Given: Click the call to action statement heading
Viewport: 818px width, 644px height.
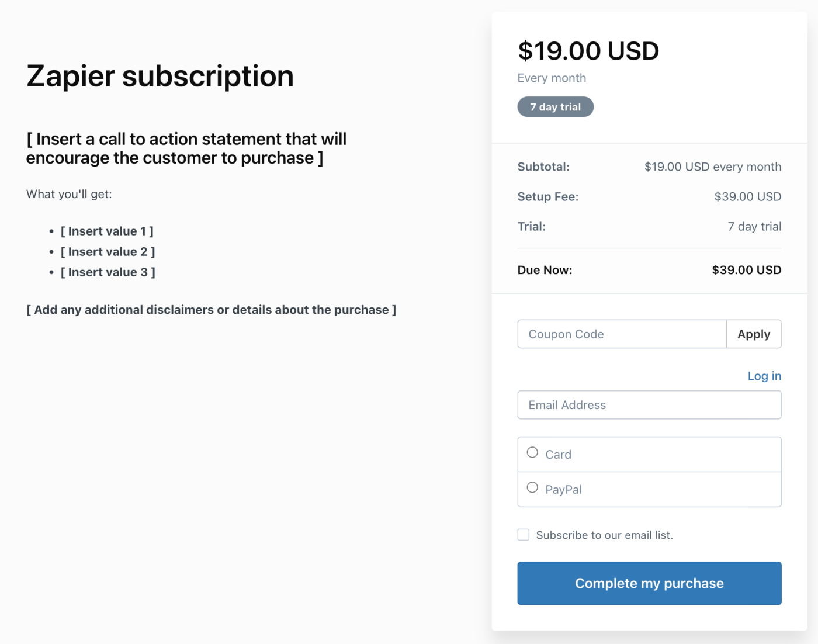Looking at the screenshot, I should [186, 148].
